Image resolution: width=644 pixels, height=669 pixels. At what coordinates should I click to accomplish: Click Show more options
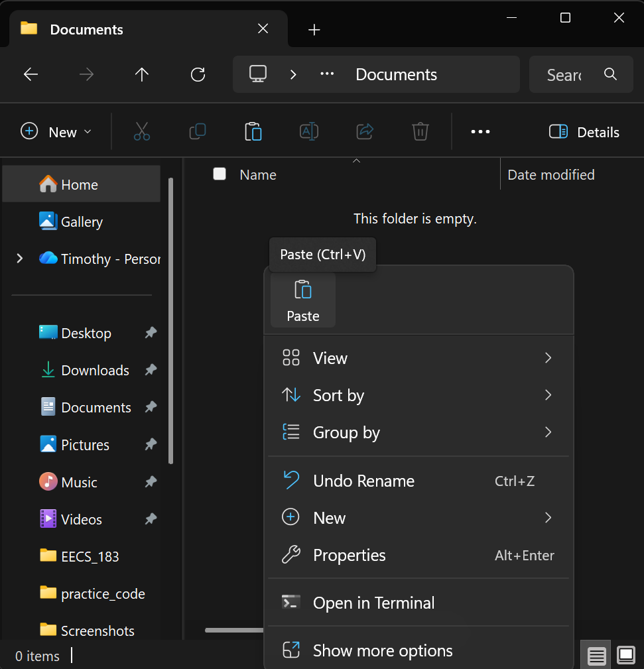click(419, 650)
